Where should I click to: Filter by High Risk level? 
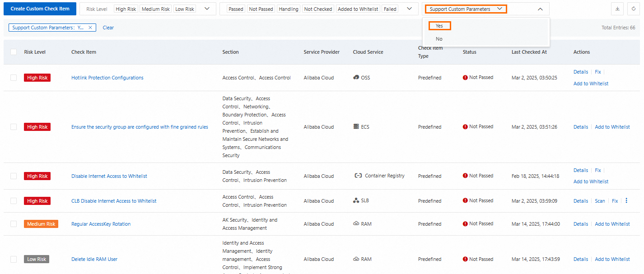(x=126, y=9)
